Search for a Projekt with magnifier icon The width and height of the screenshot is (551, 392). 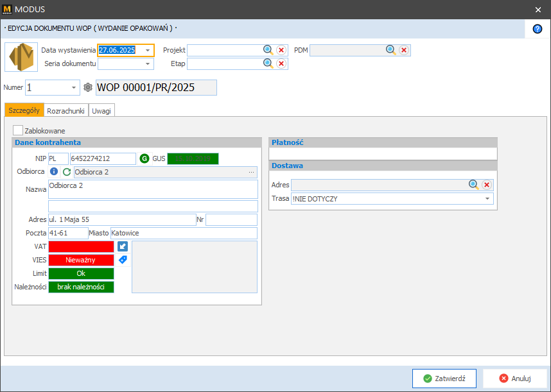tap(268, 50)
